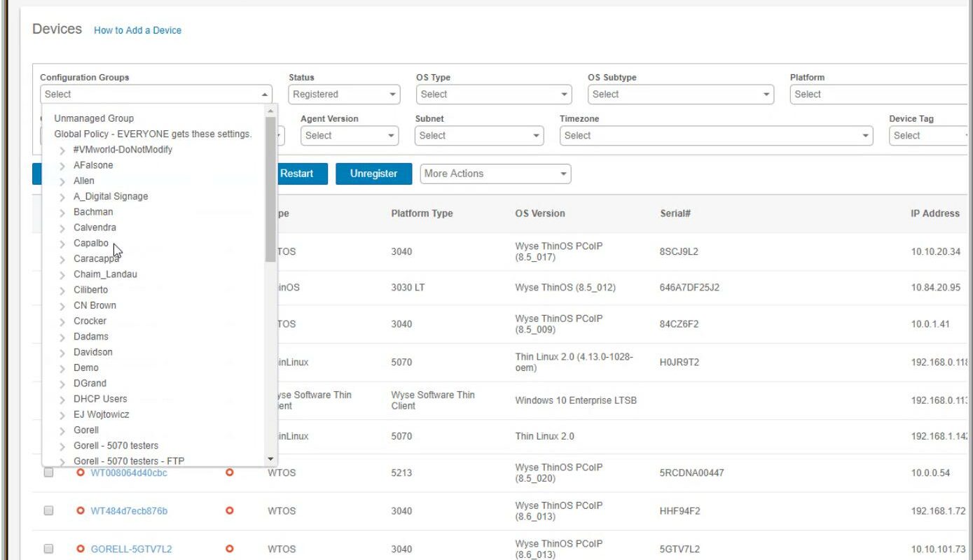Screen dimensions: 973x560
Task: Open the Subnet dropdown
Action: pos(479,135)
